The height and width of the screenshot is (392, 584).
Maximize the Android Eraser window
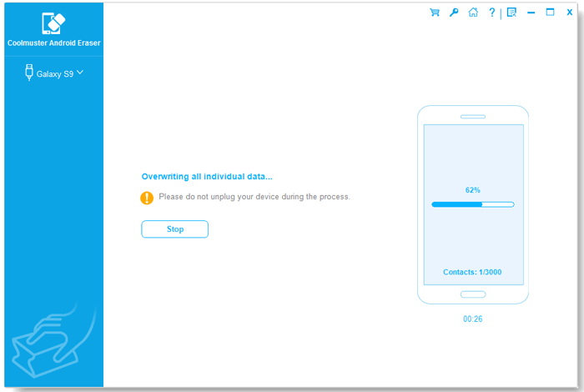point(550,13)
